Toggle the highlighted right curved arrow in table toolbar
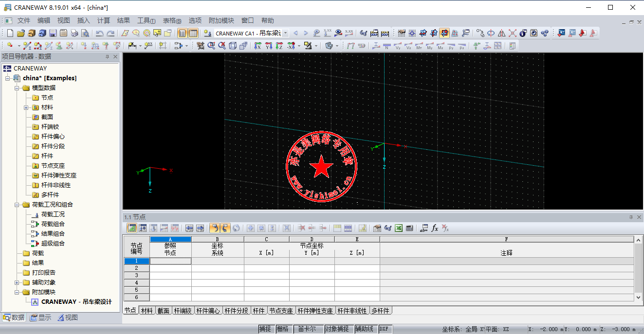This screenshot has width=644, height=334. tap(225, 228)
